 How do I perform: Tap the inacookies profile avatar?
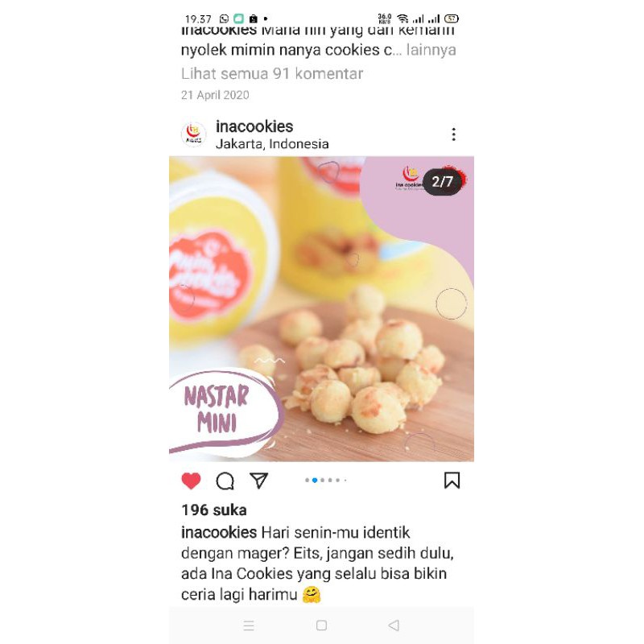(x=193, y=134)
